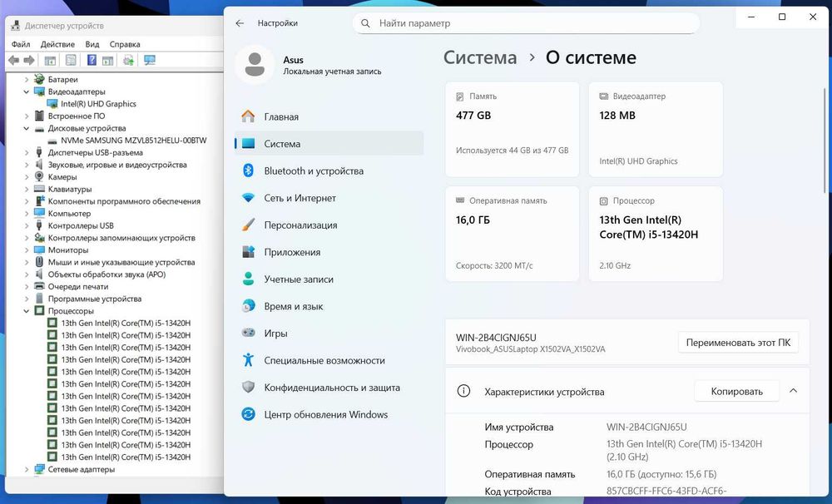Image resolution: width=832 pixels, height=504 pixels.
Task: Click the forward arrow in Device Manager toolbar
Action: pos(29,61)
